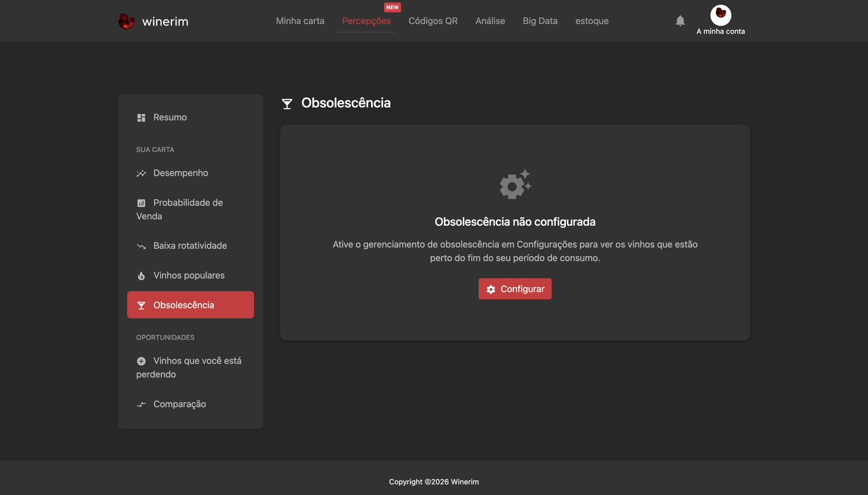Click the Comparação arrows icon

tap(141, 405)
